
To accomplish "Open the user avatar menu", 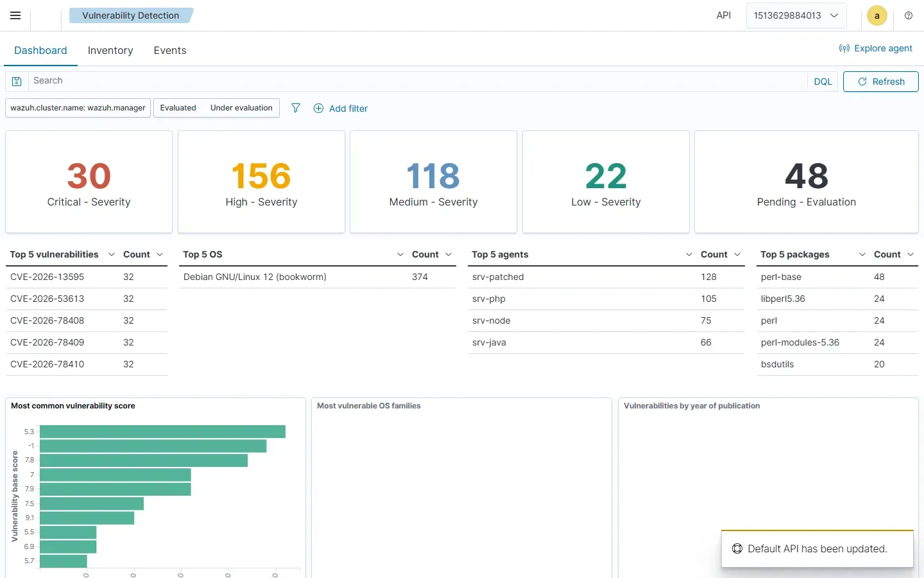I will pyautogui.click(x=877, y=15).
